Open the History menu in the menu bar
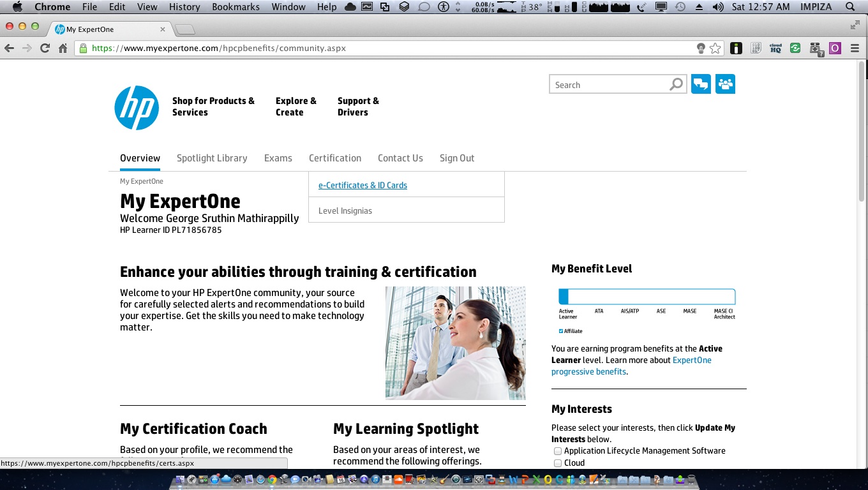 pos(184,7)
